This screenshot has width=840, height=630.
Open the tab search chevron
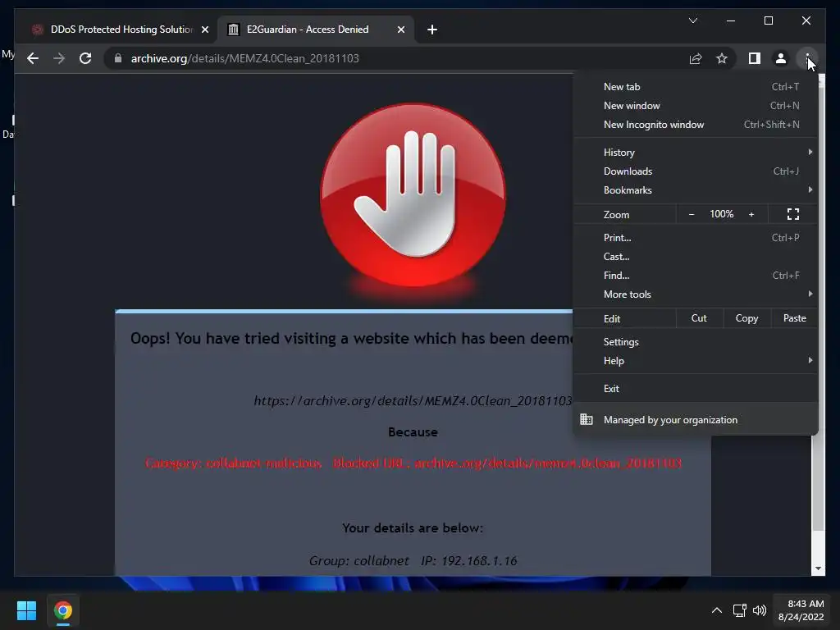tap(693, 21)
